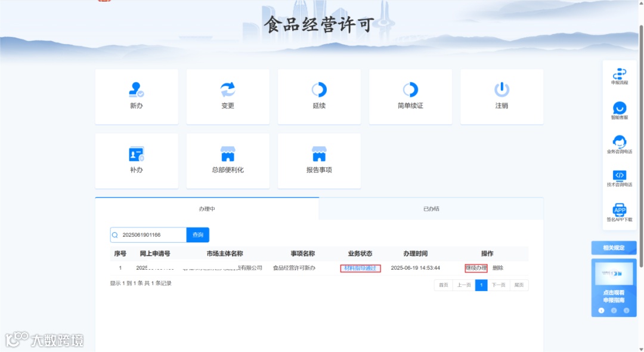Open the 材料指导通过 status link

(360, 268)
